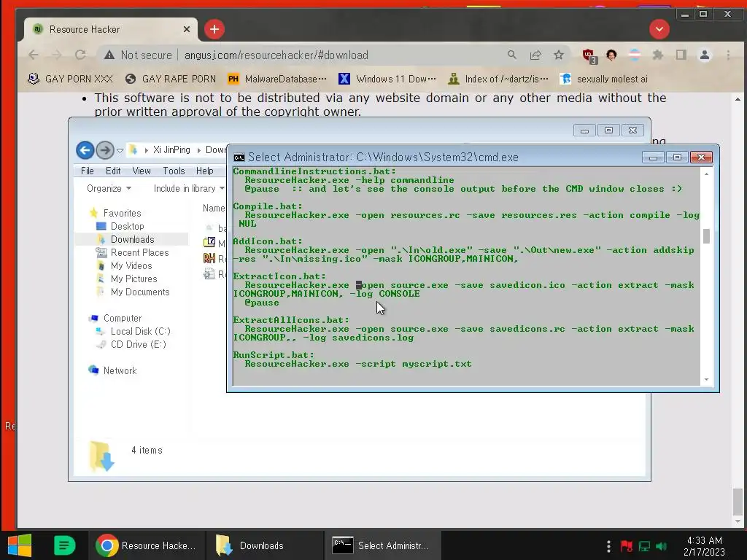
Task: Click web page scrollbar up arrow
Action: (x=738, y=99)
